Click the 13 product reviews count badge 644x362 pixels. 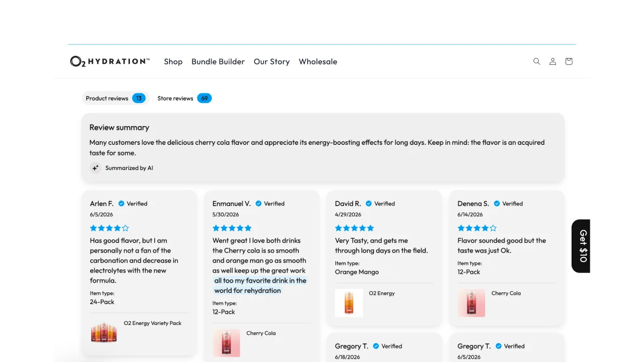pos(139,98)
